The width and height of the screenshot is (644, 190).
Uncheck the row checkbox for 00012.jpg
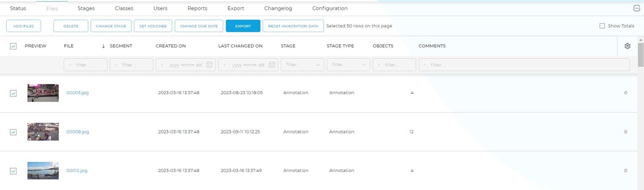tap(13, 171)
